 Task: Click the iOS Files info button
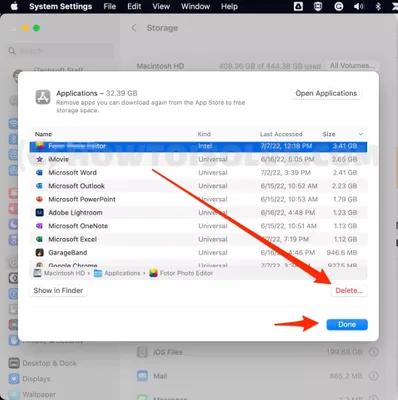click(x=374, y=352)
